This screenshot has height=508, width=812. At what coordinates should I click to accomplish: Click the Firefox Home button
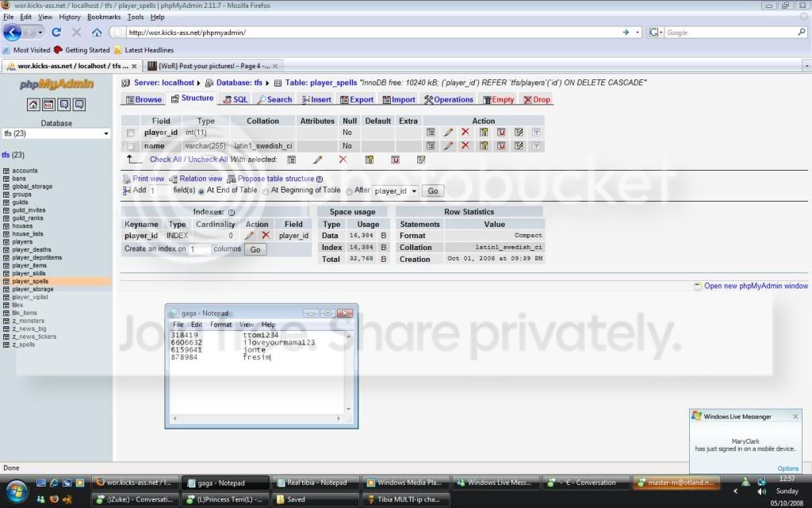(x=97, y=32)
